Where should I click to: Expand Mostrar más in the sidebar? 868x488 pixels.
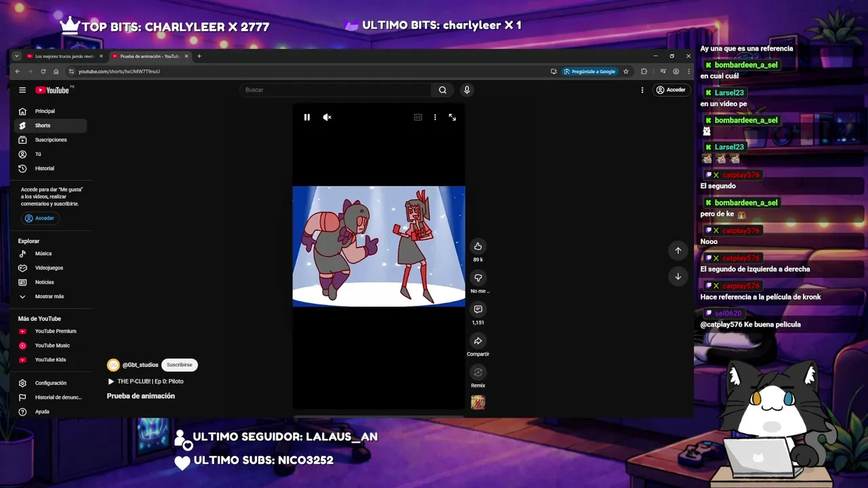(x=50, y=296)
